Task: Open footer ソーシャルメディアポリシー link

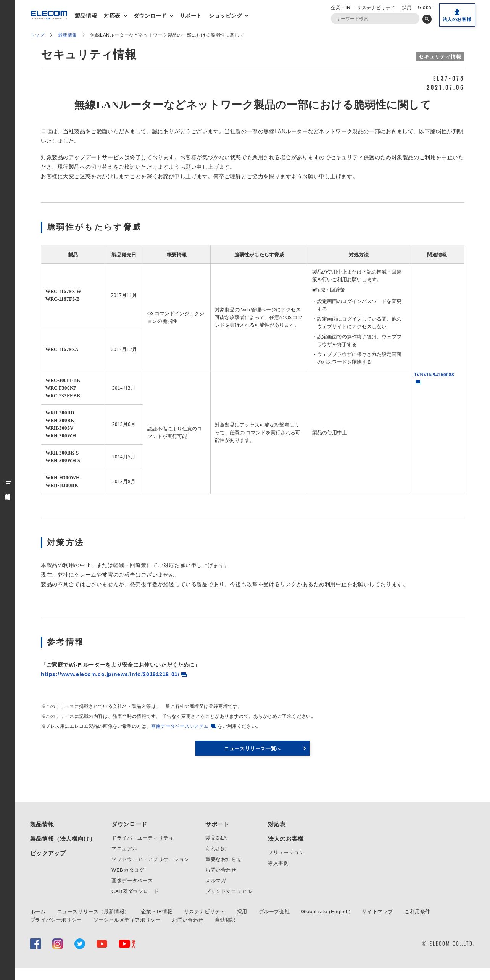Action: (x=127, y=920)
